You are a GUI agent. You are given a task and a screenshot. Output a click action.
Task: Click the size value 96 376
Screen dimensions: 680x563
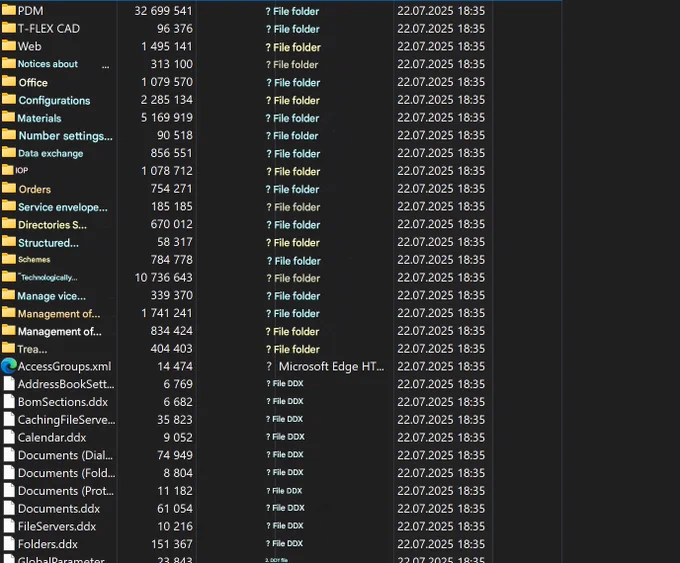tap(175, 28)
